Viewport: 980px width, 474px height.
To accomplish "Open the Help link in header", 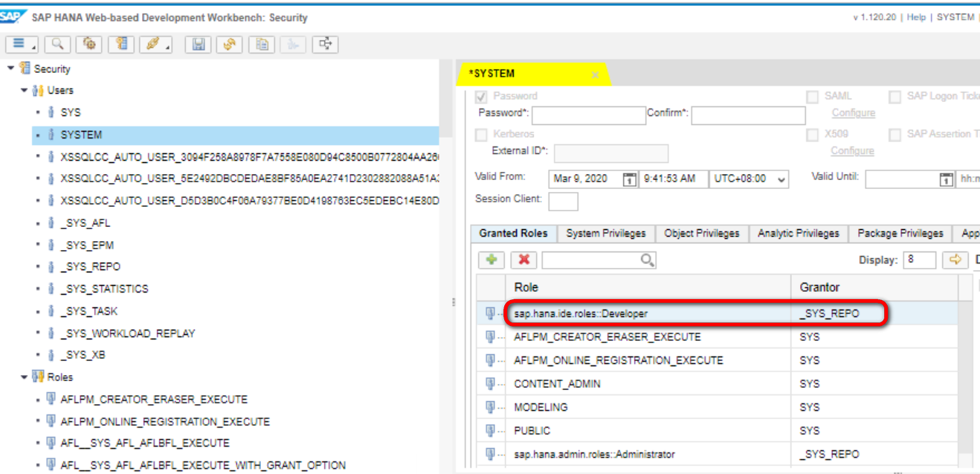I will 916,17.
